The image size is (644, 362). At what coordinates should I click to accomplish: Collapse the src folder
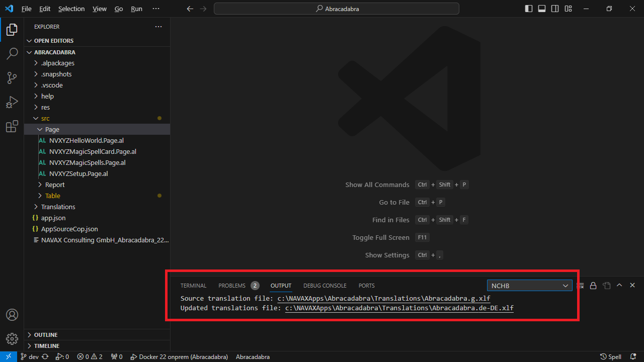click(97, 119)
